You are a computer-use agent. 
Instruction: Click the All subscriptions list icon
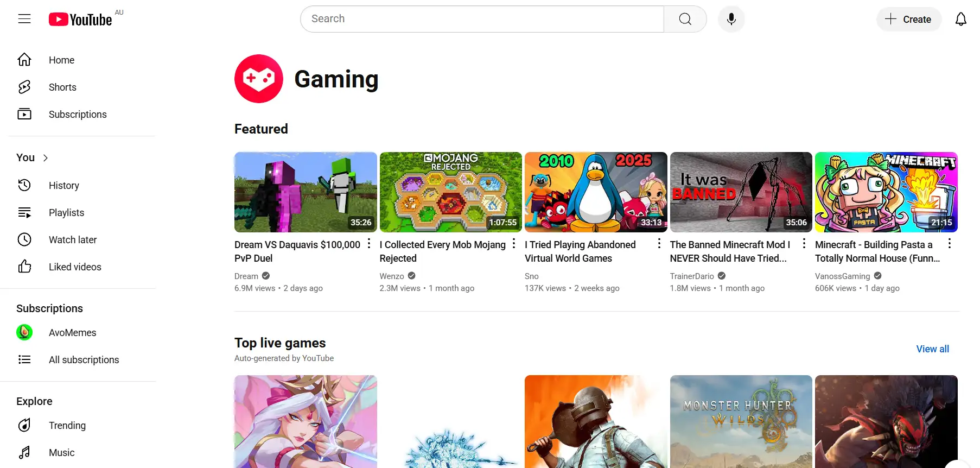click(x=24, y=359)
